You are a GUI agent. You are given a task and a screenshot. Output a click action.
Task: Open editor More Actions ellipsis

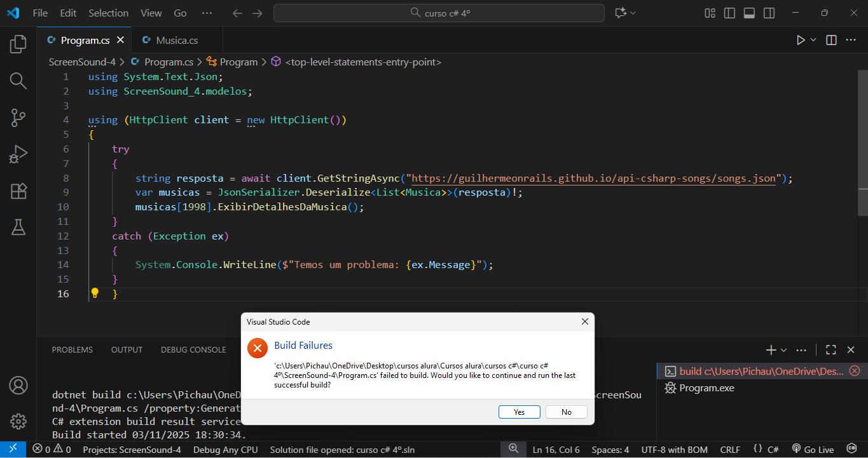click(851, 40)
